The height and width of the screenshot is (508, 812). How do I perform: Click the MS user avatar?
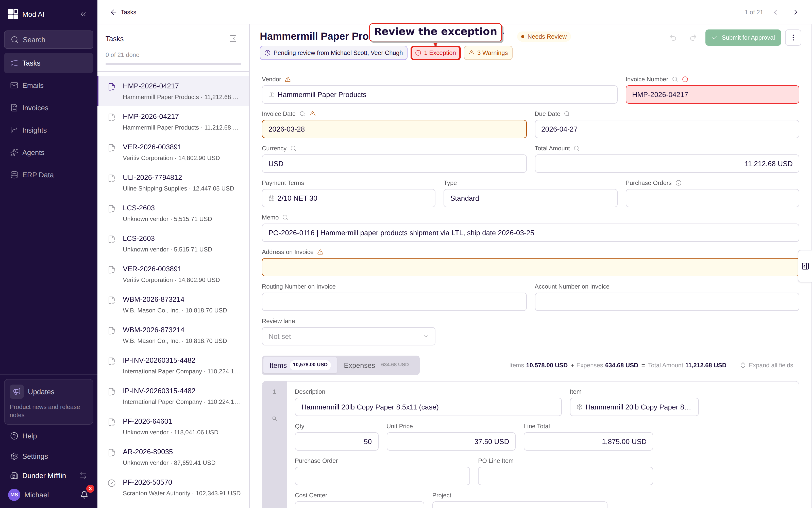[14, 495]
